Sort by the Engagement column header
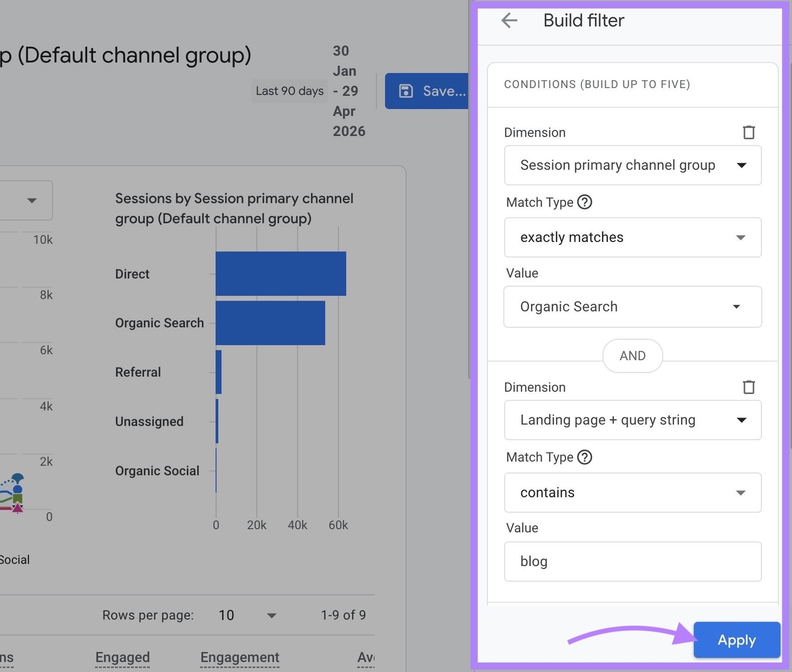This screenshot has width=792, height=672. tap(240, 657)
